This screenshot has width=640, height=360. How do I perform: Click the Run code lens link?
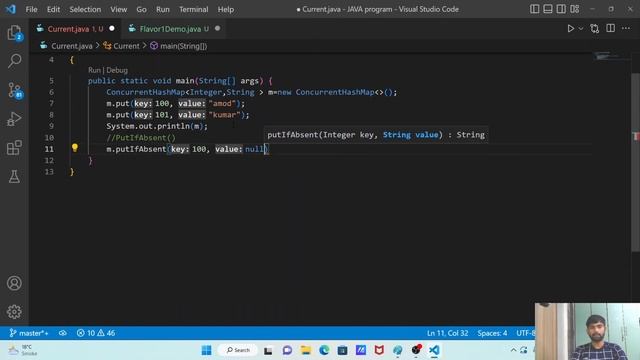(94, 70)
